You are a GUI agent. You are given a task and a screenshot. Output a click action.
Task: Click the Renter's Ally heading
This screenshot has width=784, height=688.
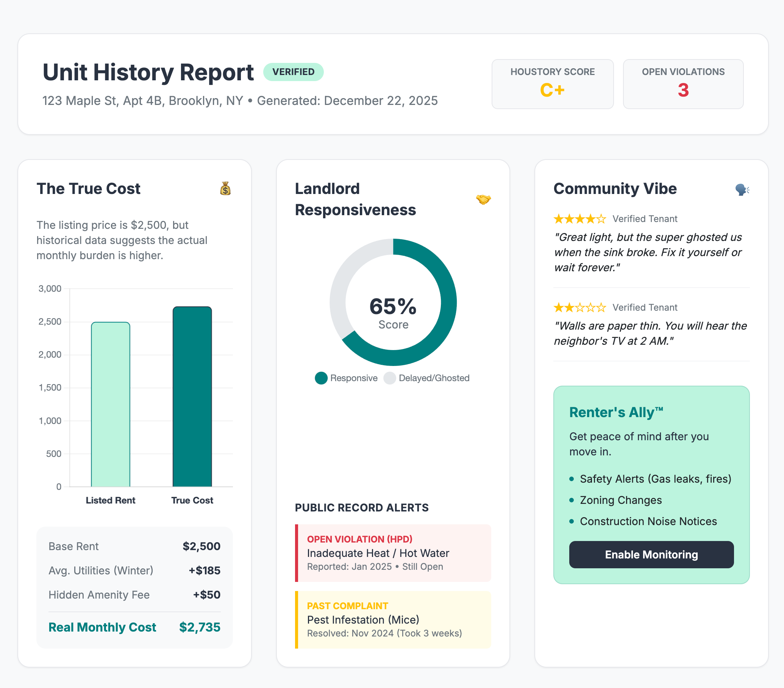tap(615, 412)
